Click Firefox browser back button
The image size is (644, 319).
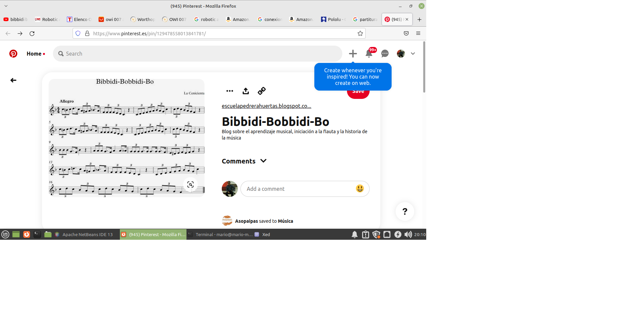click(8, 33)
